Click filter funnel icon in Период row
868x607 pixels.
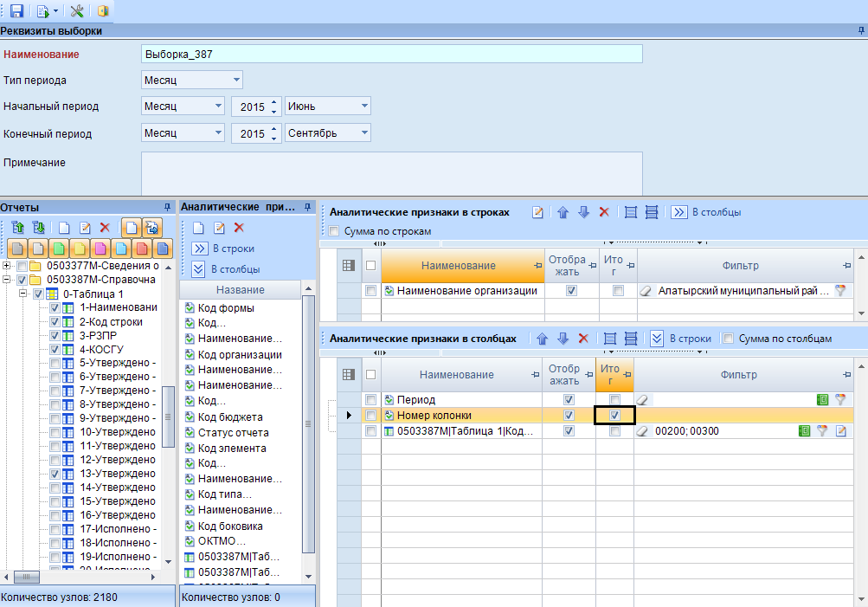840,399
